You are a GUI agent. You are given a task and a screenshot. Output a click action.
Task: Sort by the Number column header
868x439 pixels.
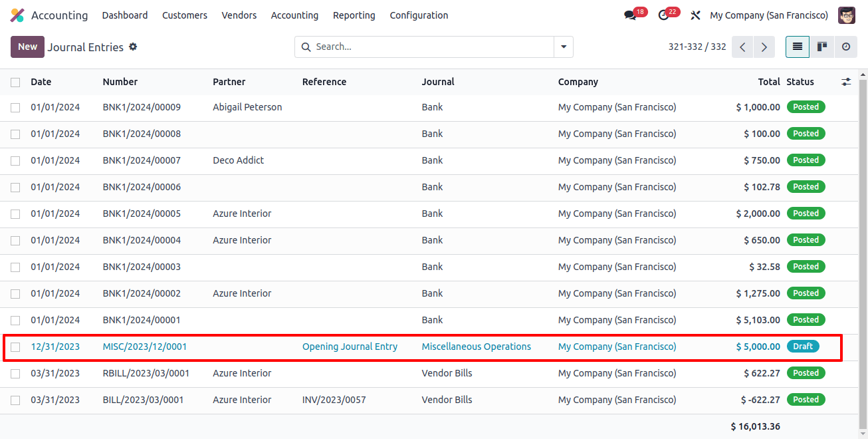pos(120,82)
